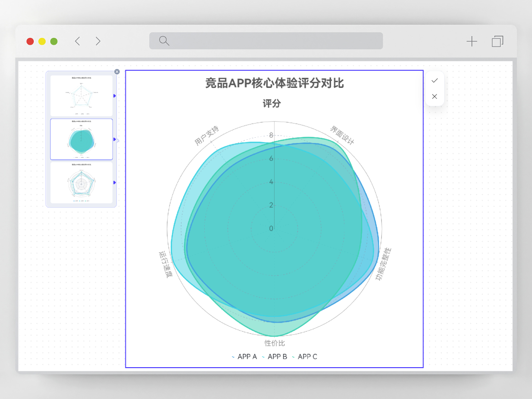Click inside the browser address bar
Screen dimensions: 532x399
[x=266, y=41]
